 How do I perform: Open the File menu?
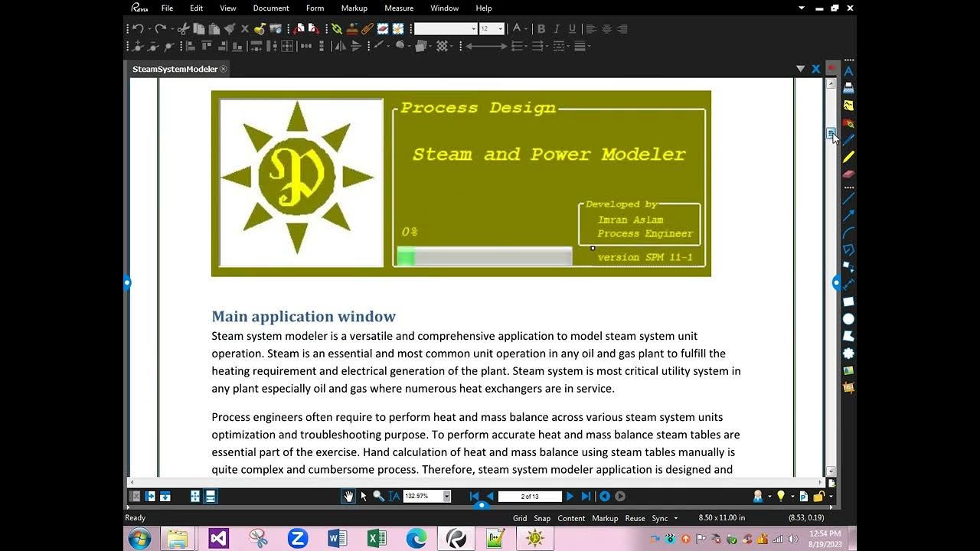coord(167,8)
